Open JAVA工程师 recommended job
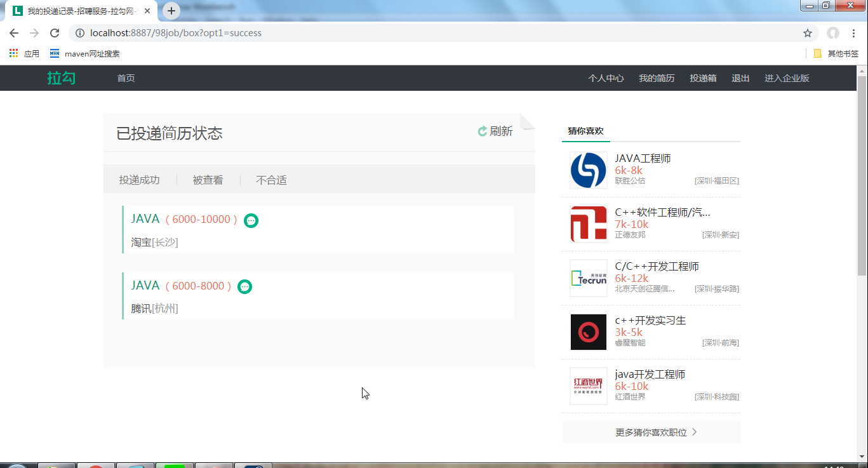 coord(643,159)
